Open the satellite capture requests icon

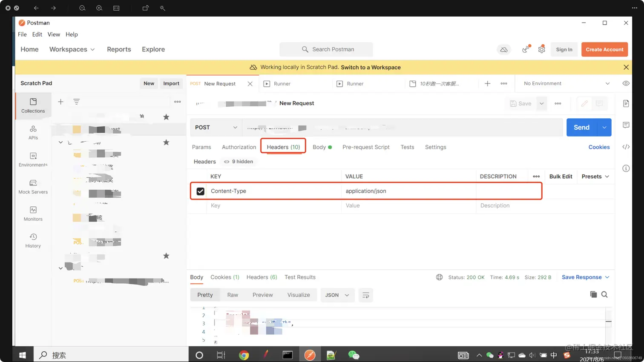[x=526, y=49]
